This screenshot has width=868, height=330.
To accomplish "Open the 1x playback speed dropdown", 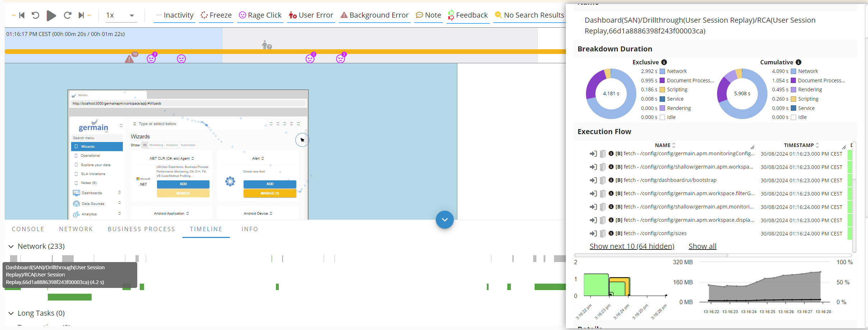I will [x=121, y=15].
